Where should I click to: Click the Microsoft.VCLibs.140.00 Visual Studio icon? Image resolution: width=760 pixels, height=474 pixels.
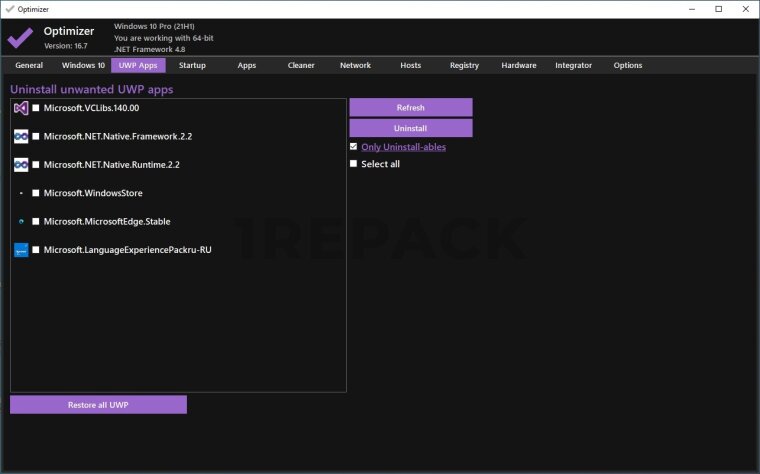(21, 108)
